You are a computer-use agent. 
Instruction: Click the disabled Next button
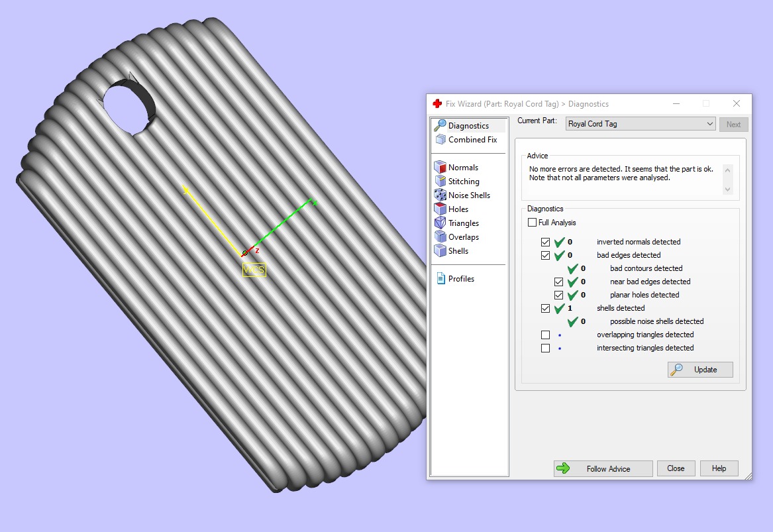point(733,125)
